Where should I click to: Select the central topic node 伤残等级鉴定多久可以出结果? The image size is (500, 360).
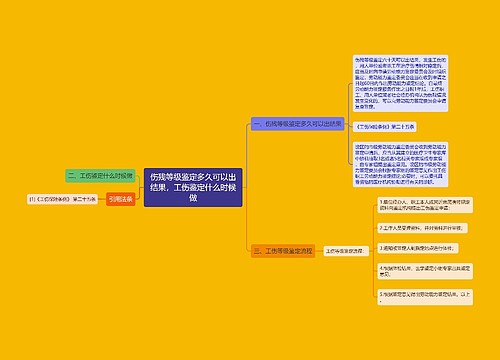(x=193, y=187)
